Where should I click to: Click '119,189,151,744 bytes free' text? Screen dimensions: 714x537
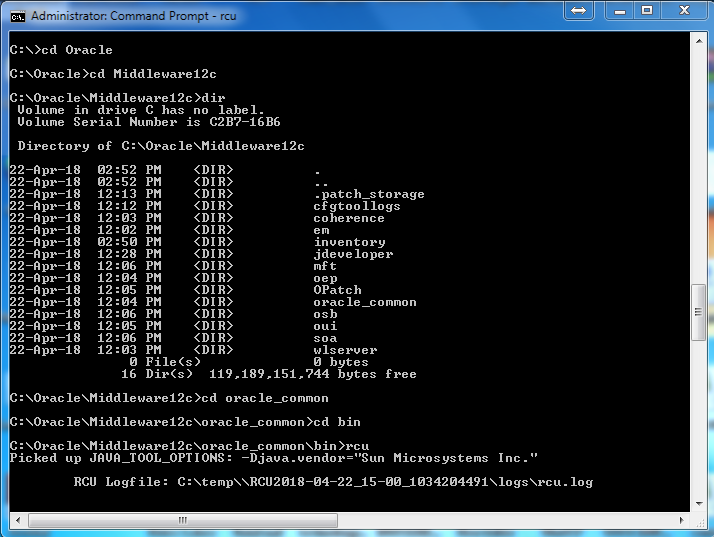312,374
